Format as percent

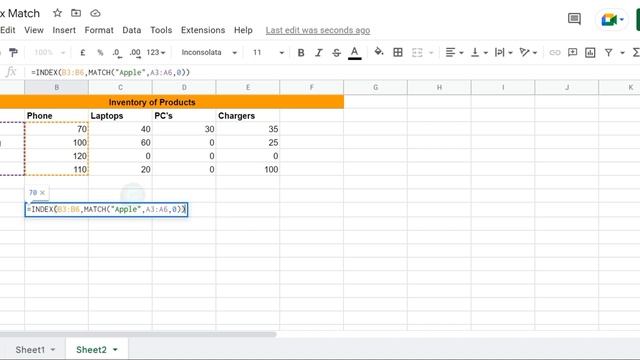(x=100, y=52)
